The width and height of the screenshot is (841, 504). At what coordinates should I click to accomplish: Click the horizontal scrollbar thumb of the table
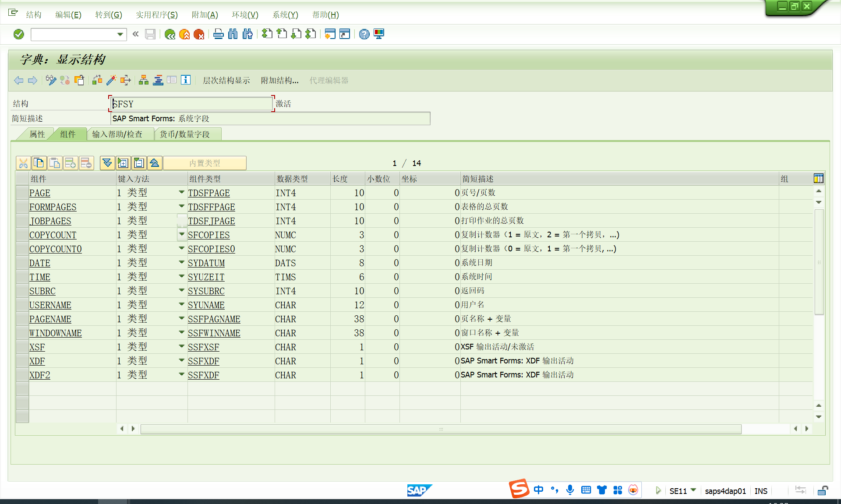coord(441,429)
